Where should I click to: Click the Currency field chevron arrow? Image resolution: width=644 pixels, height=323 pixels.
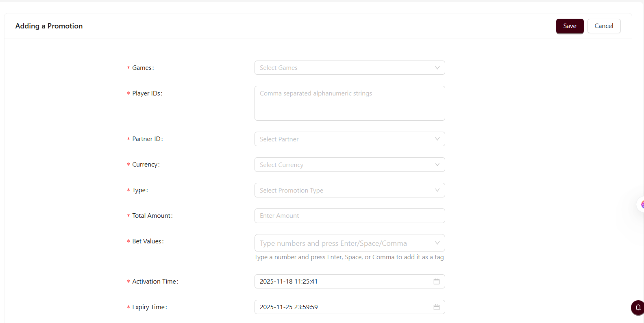(437, 165)
